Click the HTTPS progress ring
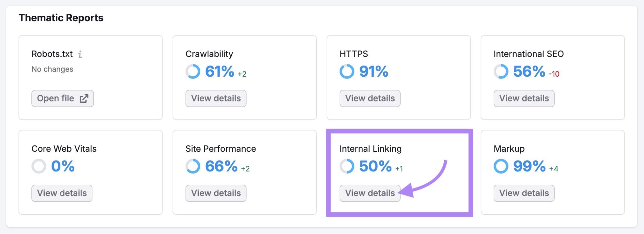The width and height of the screenshot is (644, 234). (x=347, y=72)
